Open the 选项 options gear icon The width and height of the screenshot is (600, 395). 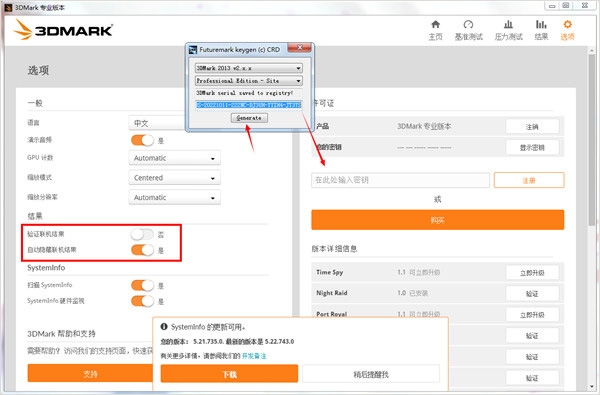(x=567, y=24)
